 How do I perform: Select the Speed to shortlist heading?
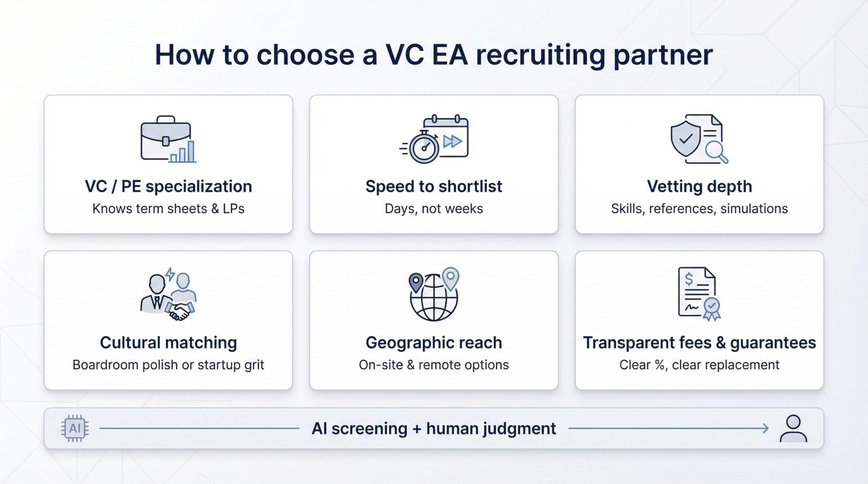[434, 186]
